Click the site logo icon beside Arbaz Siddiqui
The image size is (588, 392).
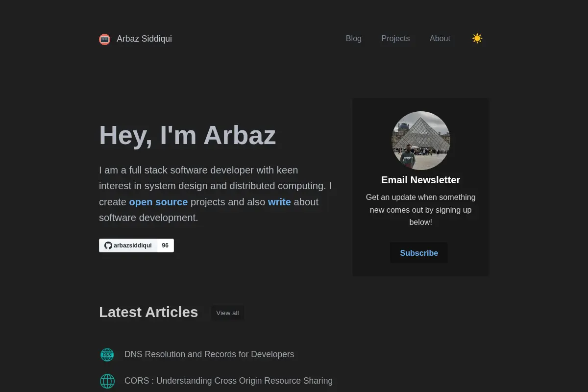pos(104,39)
